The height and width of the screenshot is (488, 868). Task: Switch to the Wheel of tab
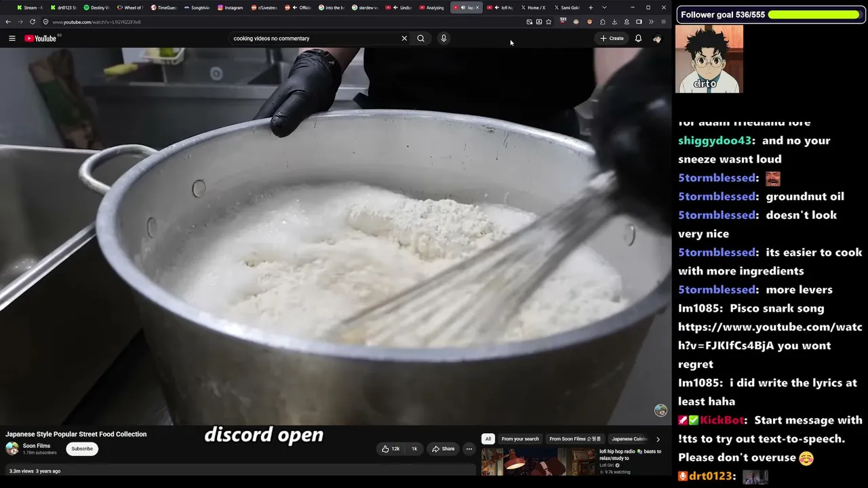tap(130, 7)
